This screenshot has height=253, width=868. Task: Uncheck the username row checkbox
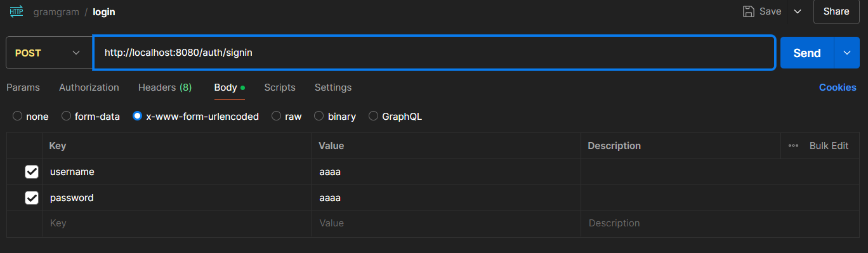(x=31, y=172)
